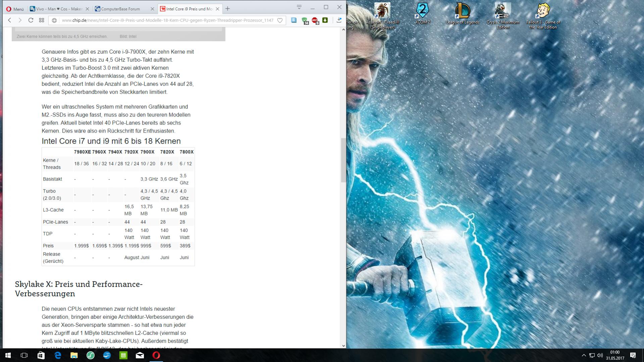644x362 pixels.
Task: Open the Mail app on taskbar
Action: point(140,355)
